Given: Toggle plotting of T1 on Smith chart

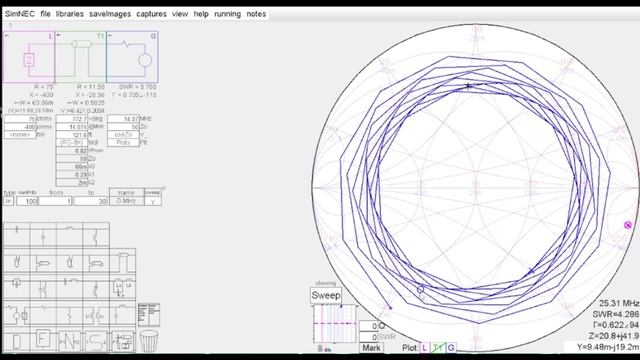Looking at the screenshot, I should [438, 348].
